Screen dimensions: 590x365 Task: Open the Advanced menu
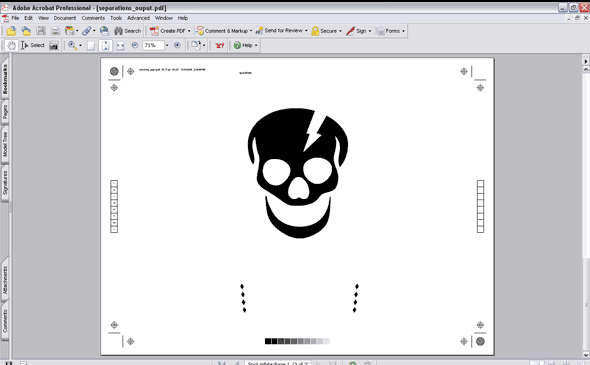tap(138, 18)
